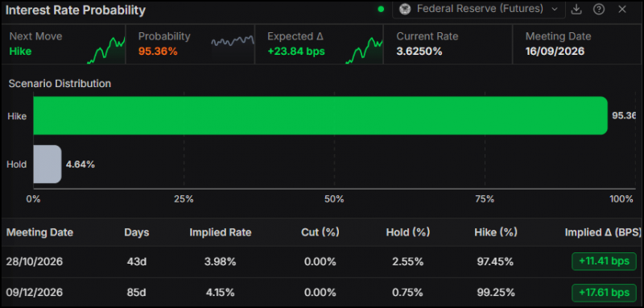Click the 4.64% label beside Hold bar
Screen dimensions: 644x308
tap(80, 164)
